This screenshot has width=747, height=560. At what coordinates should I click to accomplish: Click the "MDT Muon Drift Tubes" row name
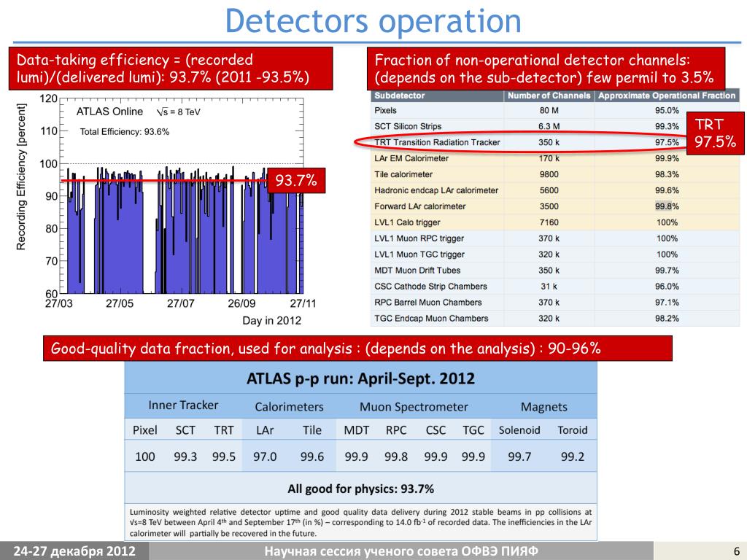pos(417,271)
